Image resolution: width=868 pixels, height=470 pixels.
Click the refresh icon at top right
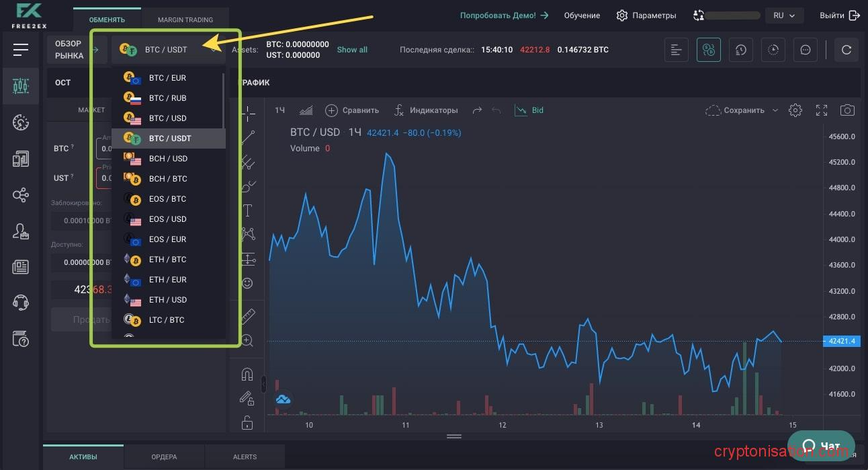point(847,50)
